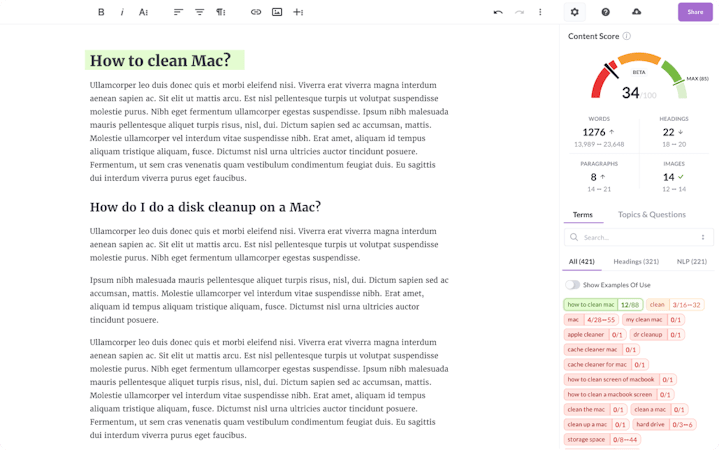Image resolution: width=719 pixels, height=450 pixels.
Task: Redo the last change
Action: (x=519, y=12)
